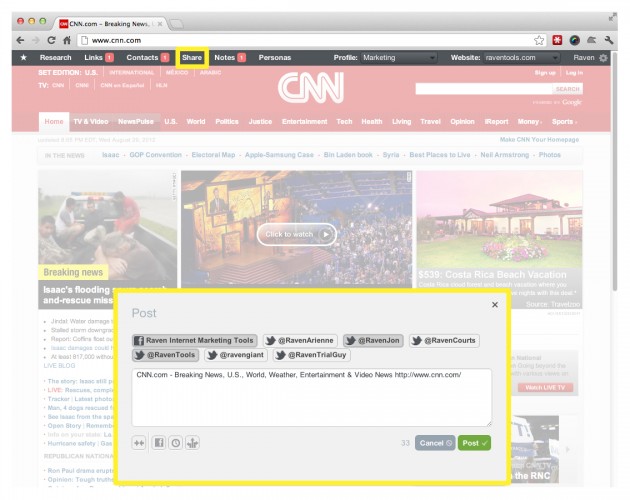The image size is (630, 500).
Task: Click the Neil Armstrong news link
Action: tap(505, 155)
